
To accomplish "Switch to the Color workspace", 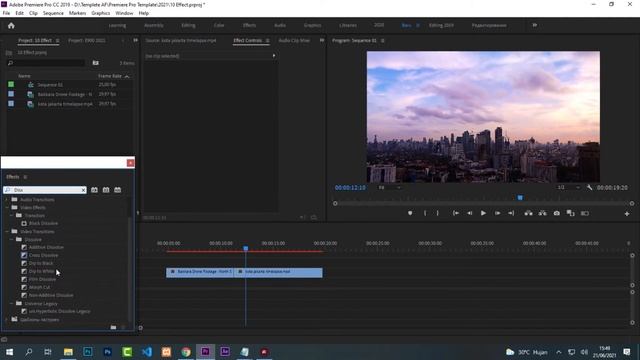I will tap(219, 25).
